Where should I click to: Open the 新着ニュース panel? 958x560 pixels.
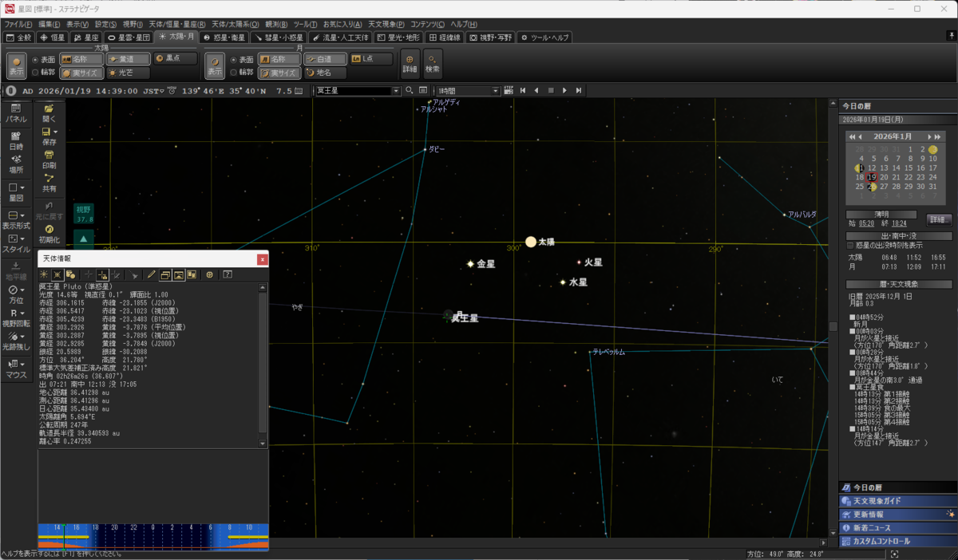[x=897, y=528]
